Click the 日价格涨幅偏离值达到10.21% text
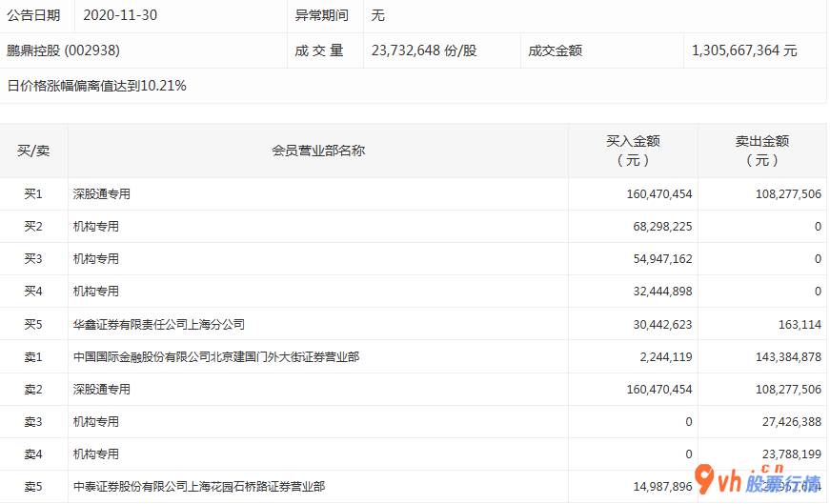830x504 pixels. click(97, 86)
